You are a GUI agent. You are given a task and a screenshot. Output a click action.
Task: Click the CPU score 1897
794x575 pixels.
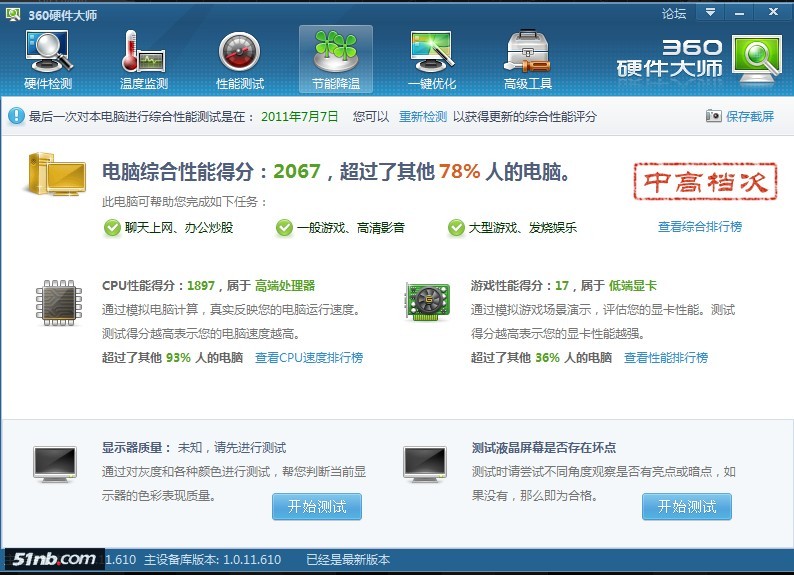[x=201, y=285]
